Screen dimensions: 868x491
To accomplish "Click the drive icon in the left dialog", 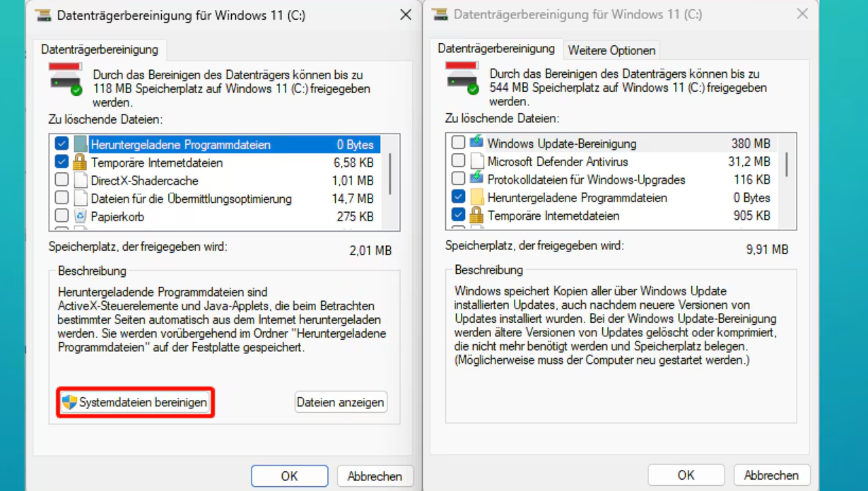I will coord(65,78).
